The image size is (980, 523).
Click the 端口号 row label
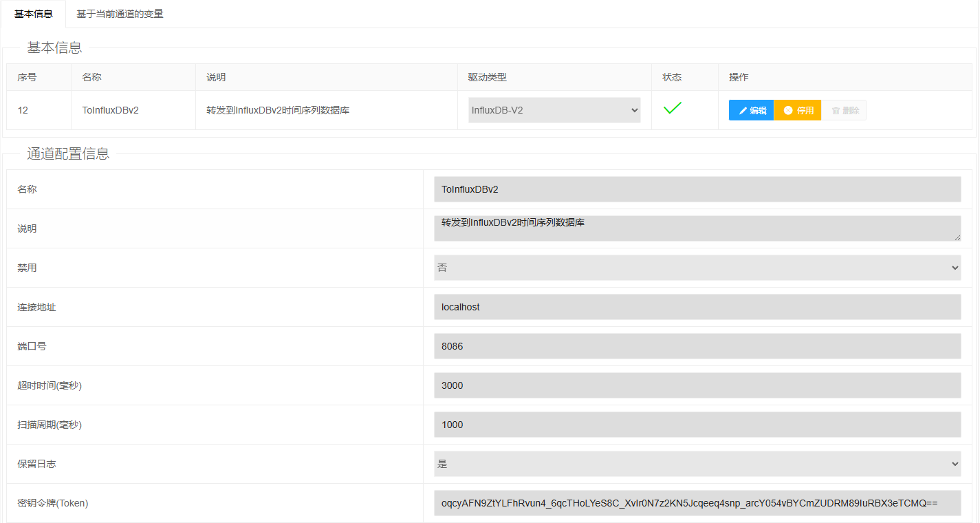tap(32, 346)
